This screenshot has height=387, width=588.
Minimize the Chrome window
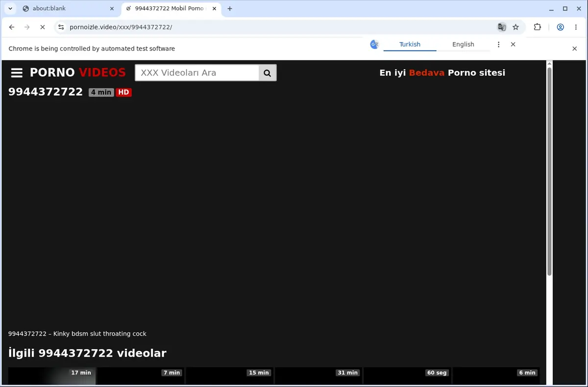pos(552,8)
